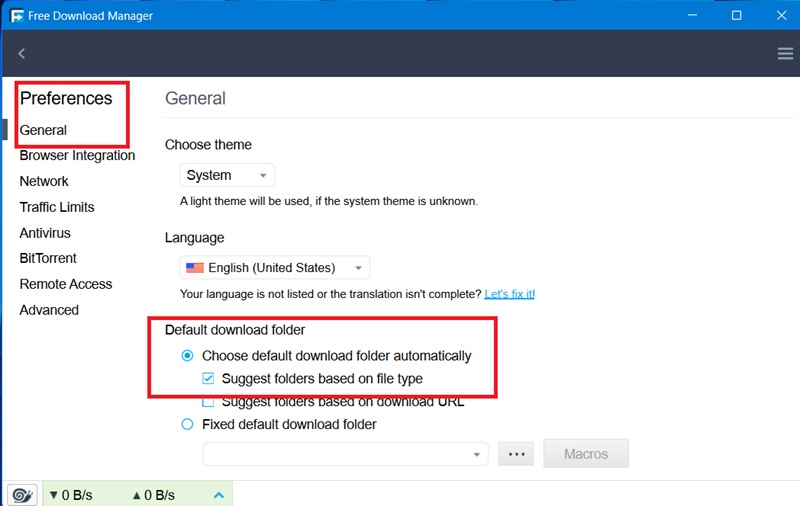This screenshot has height=506, width=800.
Task: Minimize the Free Download Manager window
Action: pos(692,15)
